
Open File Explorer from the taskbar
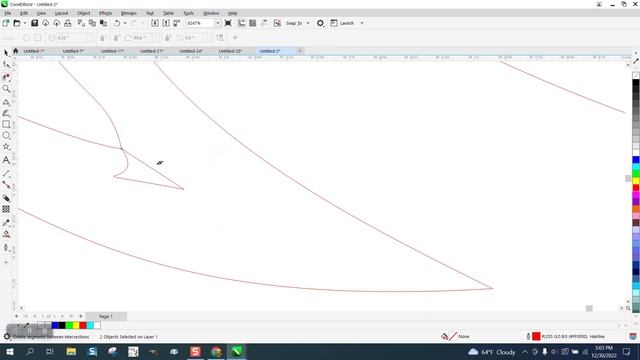point(71,351)
